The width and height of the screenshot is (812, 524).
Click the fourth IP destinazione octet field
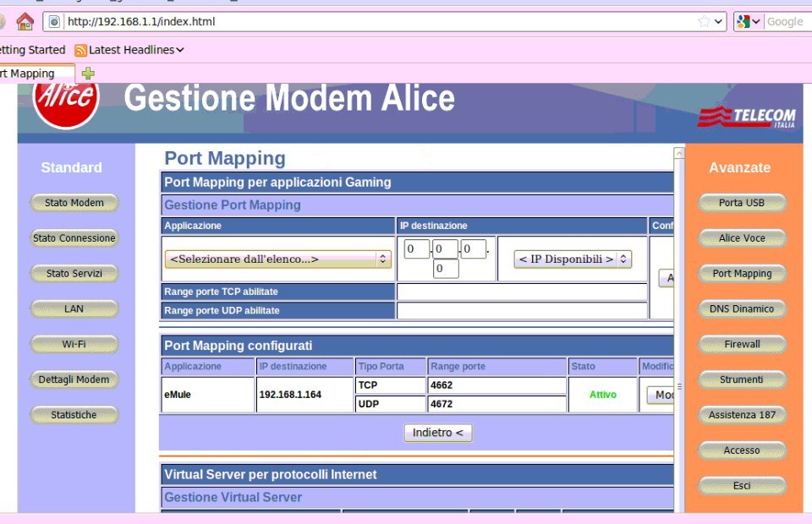pyautogui.click(x=446, y=269)
